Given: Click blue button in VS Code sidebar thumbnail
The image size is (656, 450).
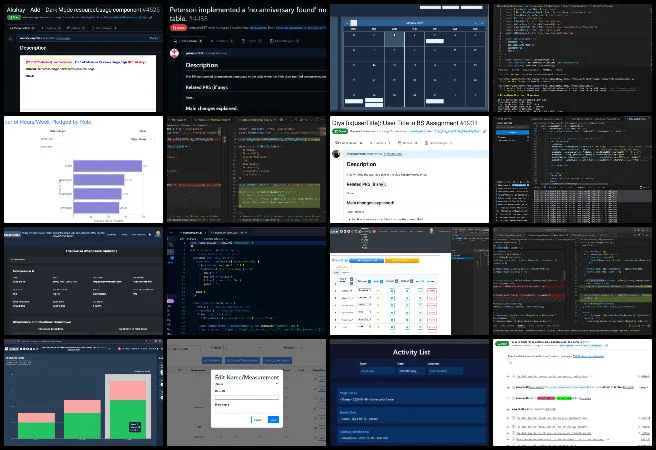Looking at the screenshot, I should pyautogui.click(x=512, y=132).
